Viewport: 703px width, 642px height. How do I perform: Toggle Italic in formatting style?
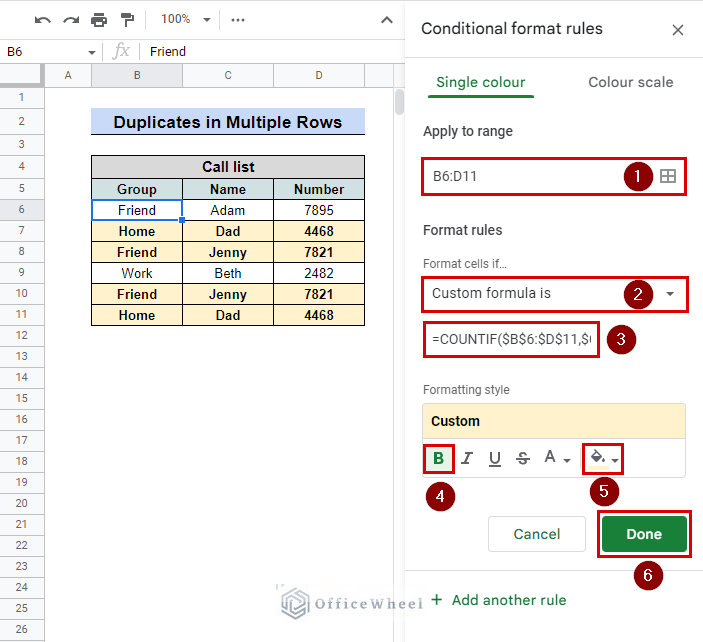[466, 459]
